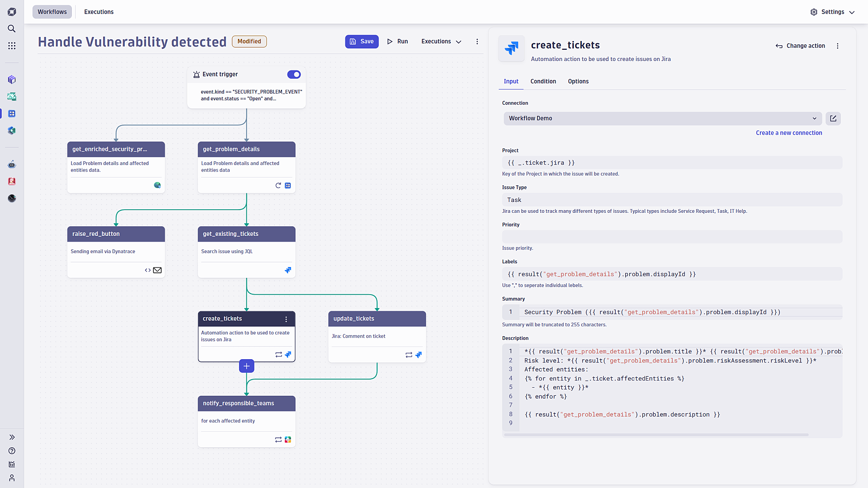
Task: Click the Jira create_tickets node icon
Action: click(288, 355)
